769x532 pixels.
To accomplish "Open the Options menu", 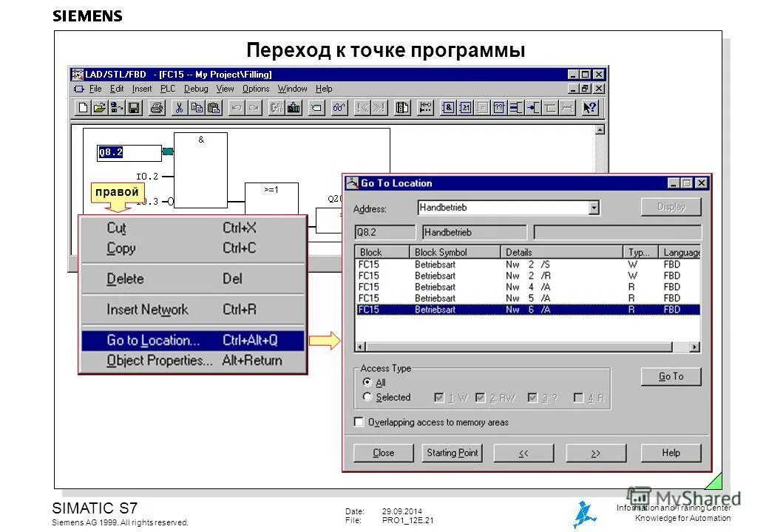I will (x=256, y=89).
